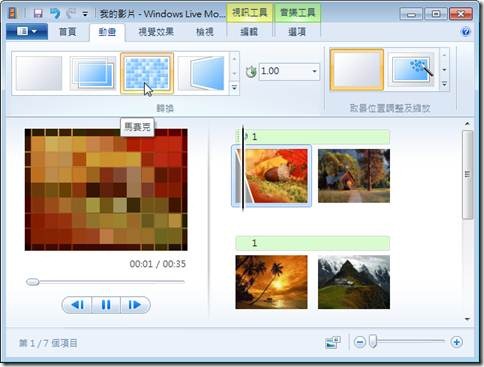Click the 音樂工具 contextual tab header

tap(297, 13)
